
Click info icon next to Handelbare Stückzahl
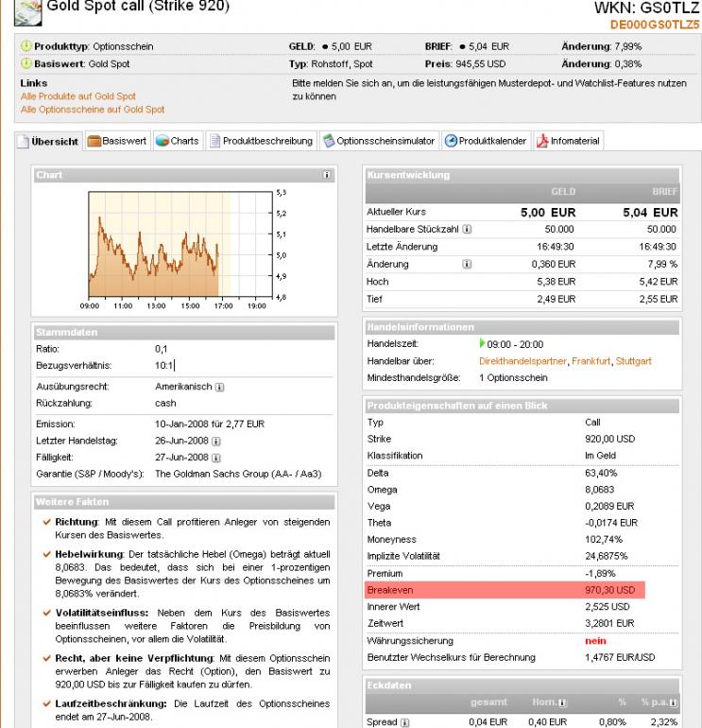click(x=468, y=229)
